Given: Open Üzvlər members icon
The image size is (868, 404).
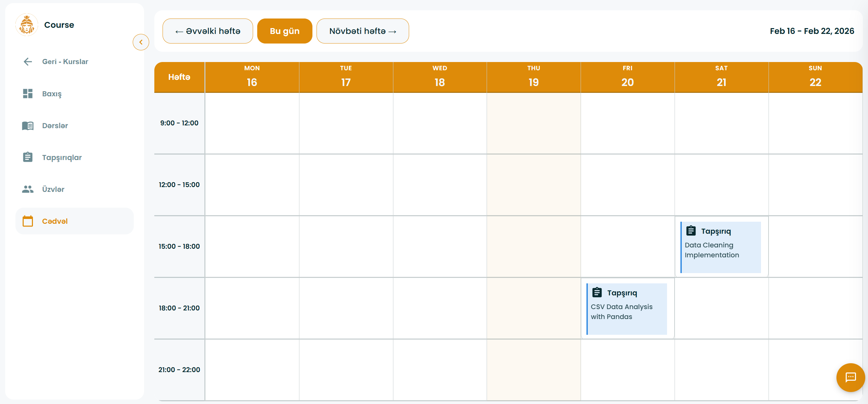Looking at the screenshot, I should (x=28, y=189).
